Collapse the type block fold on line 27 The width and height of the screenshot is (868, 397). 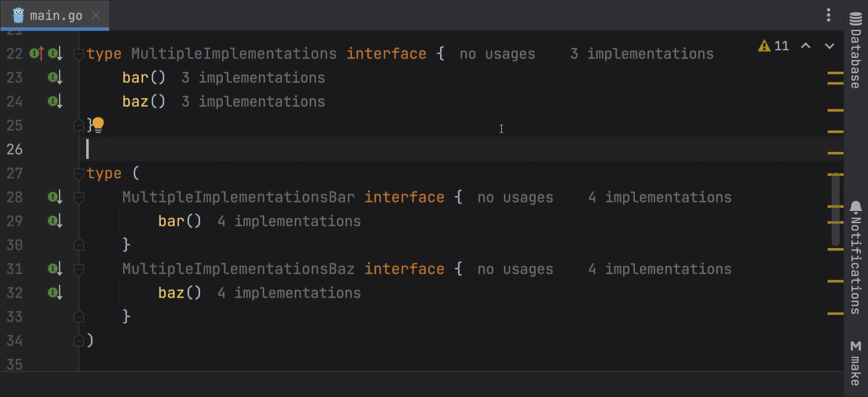[79, 174]
